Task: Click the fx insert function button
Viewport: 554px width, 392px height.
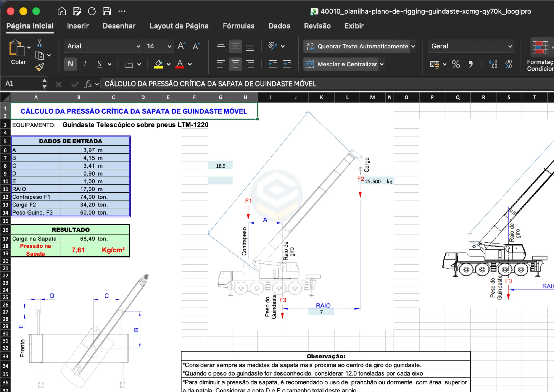Action: coord(88,84)
